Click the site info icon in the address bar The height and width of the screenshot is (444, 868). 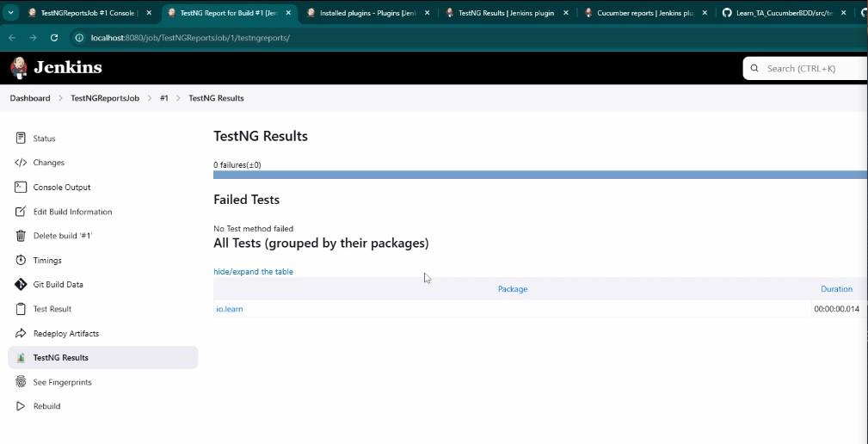click(x=79, y=38)
